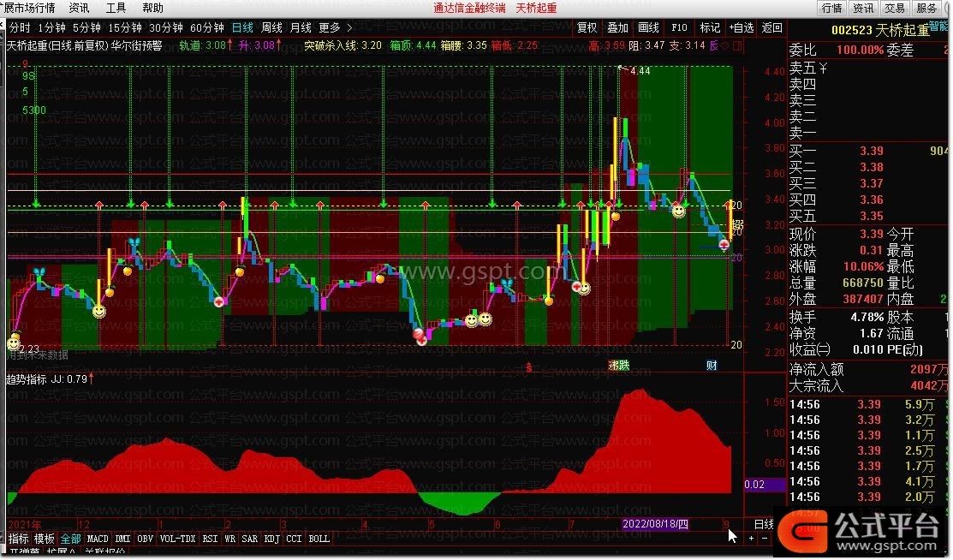Switch to the VOL-TDX indicator
953x560 pixels.
pyautogui.click(x=177, y=539)
